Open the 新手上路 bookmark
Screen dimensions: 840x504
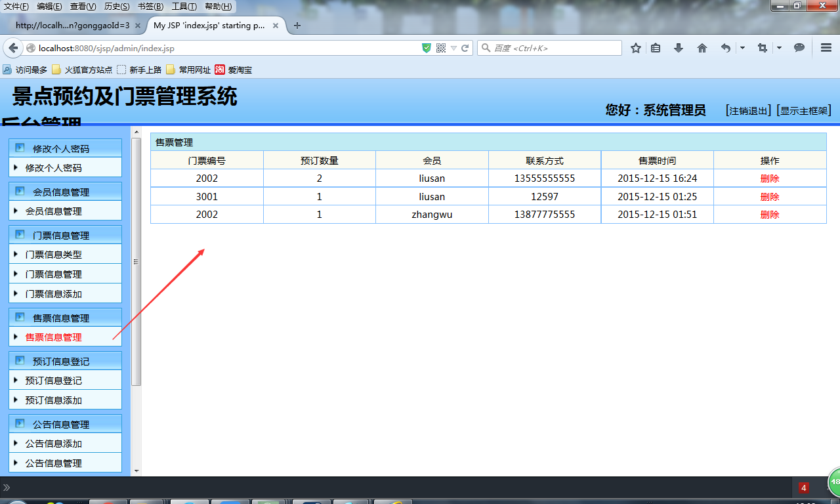139,70
